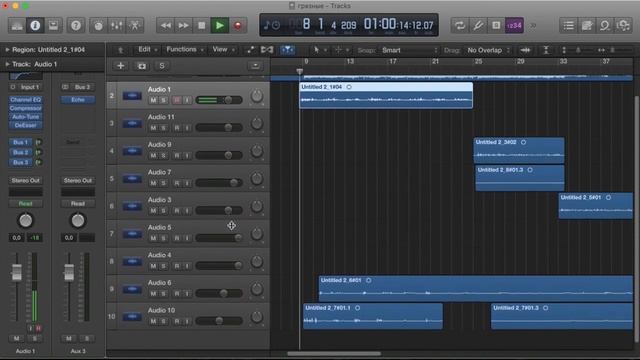
Task: Open the Note Pads icon
Action: click(x=587, y=26)
